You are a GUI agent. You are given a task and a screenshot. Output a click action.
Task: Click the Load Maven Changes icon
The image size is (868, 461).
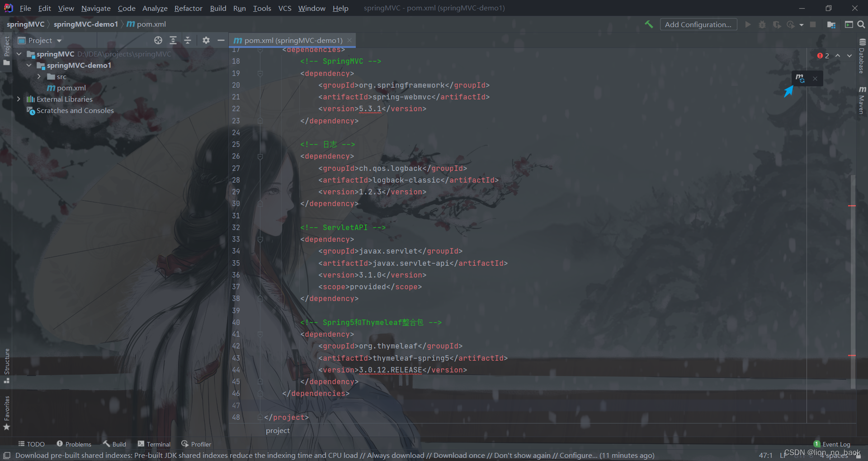tap(800, 78)
